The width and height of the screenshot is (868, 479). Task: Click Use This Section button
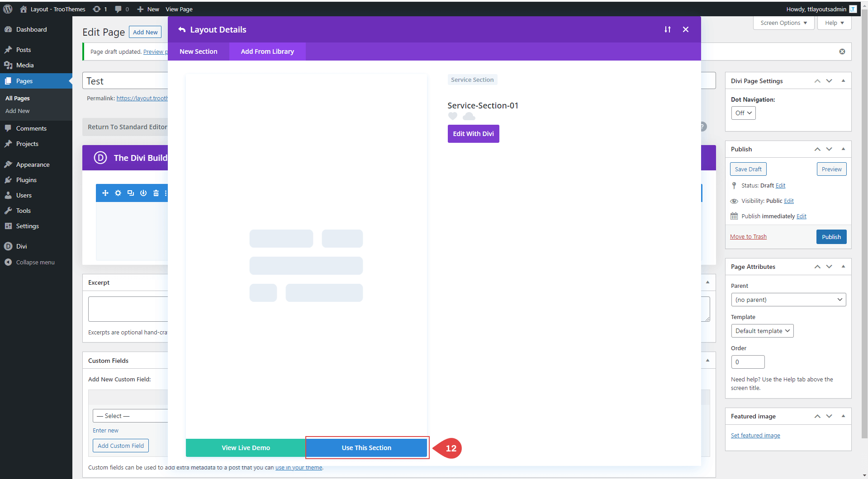click(x=366, y=448)
